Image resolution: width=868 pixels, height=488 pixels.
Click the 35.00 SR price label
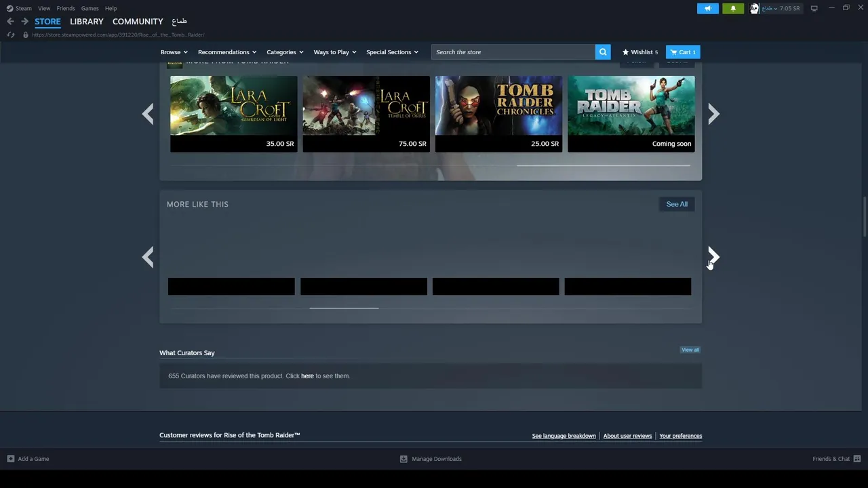[x=280, y=144]
